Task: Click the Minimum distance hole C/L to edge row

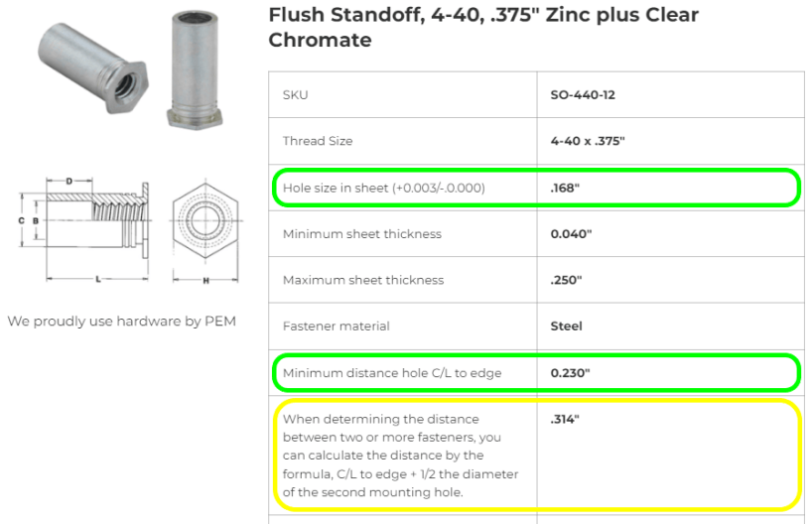Action: tap(536, 373)
